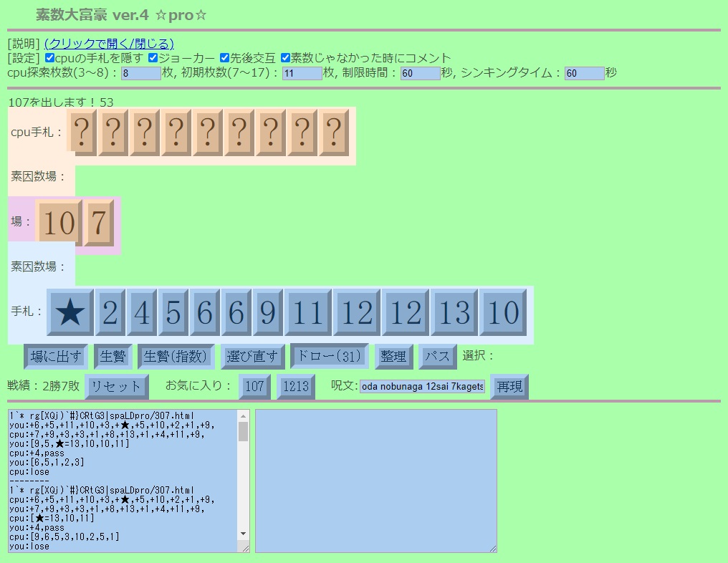
Task: Click the 10 card on the field
Action: [59, 223]
